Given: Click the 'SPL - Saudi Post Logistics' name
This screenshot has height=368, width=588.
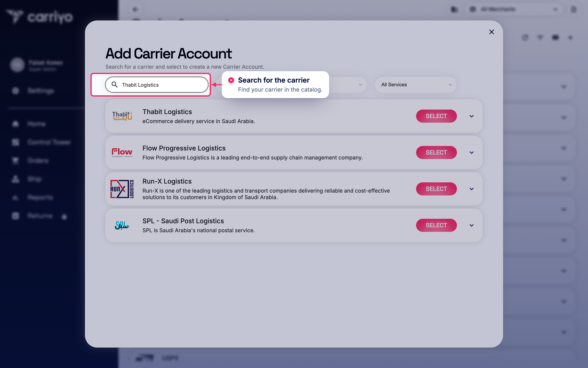Looking at the screenshot, I should [x=183, y=221].
